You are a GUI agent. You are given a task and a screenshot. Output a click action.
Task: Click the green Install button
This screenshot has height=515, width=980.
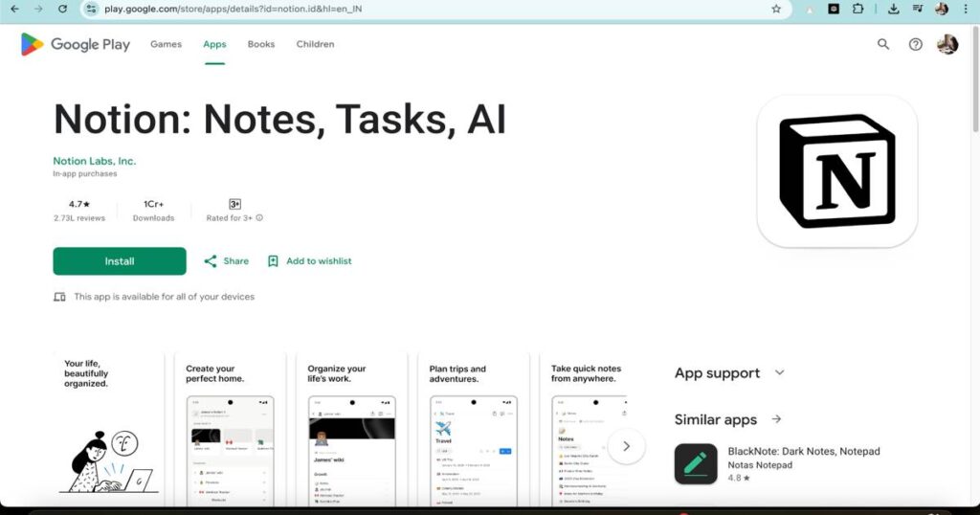(x=120, y=261)
